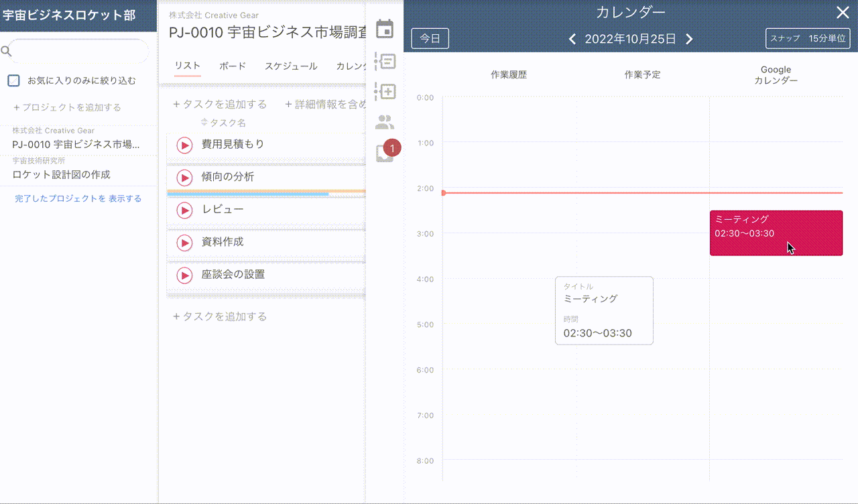Open 完了したプロジェクトを表示する link
The width and height of the screenshot is (858, 504).
coord(78,198)
